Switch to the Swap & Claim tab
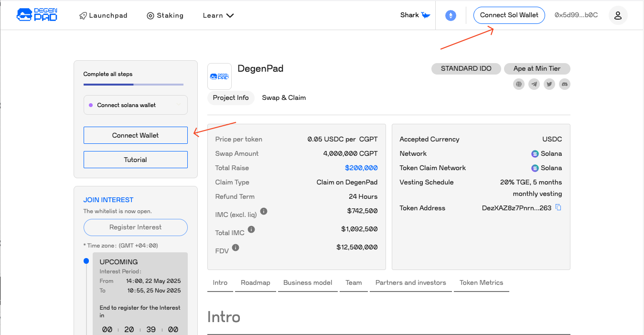Screen dimensions: 644x335 tap(284, 97)
